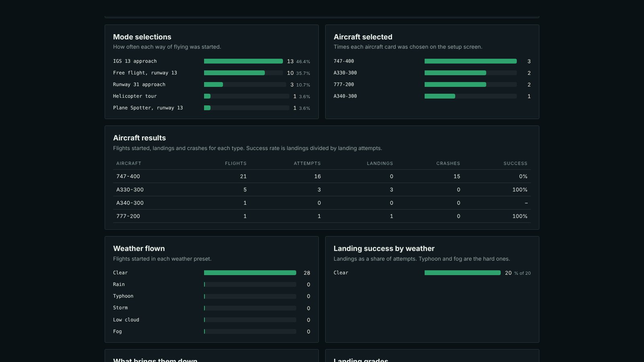
Task: Click the AIRCRAFT column header
Action: tap(129, 163)
